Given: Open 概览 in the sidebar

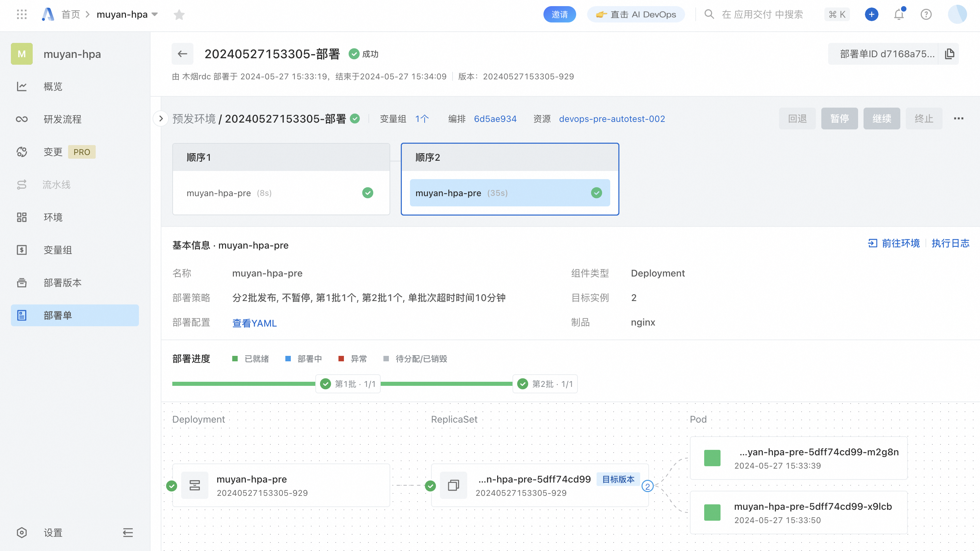Looking at the screenshot, I should click(x=75, y=86).
